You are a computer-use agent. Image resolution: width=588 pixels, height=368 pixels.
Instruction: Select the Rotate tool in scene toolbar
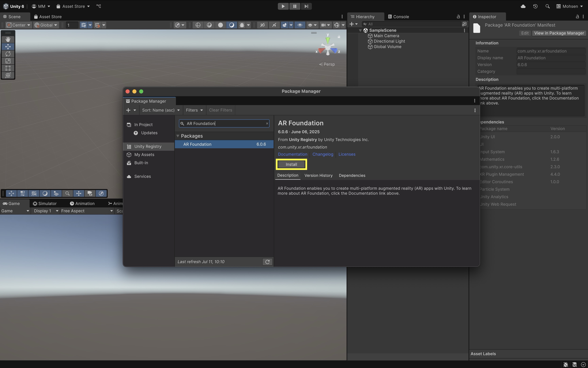(8, 53)
